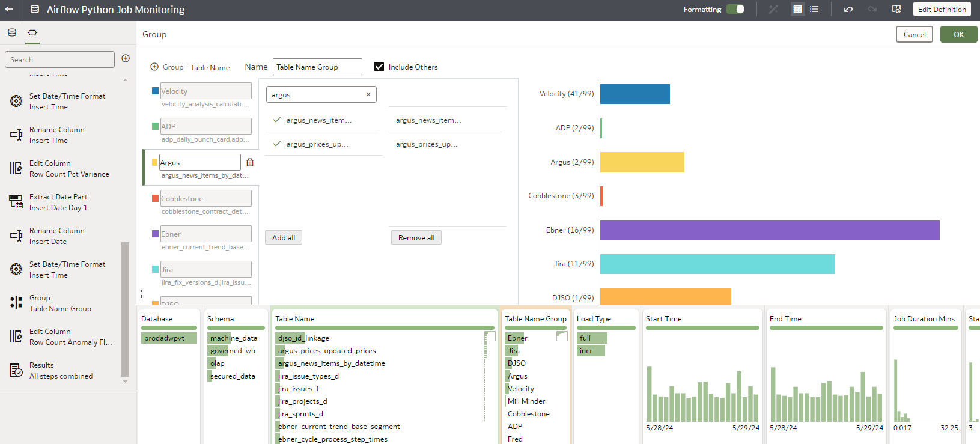Screen dimensions: 980x444
Task: Click the Database column header
Action: pos(157,319)
